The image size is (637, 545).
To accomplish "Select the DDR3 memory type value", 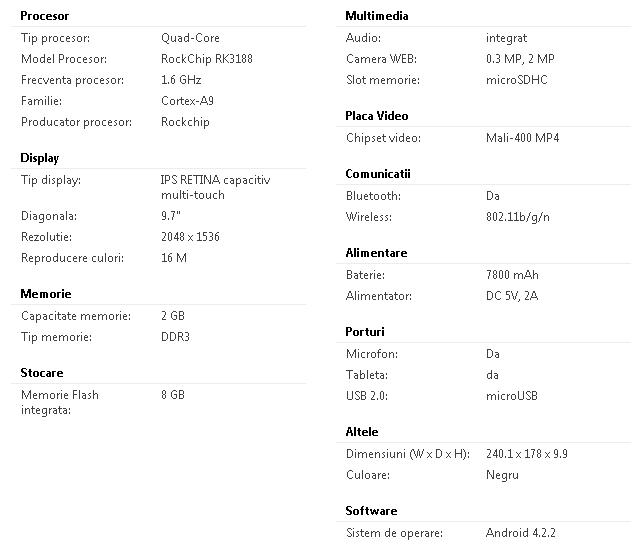I will pos(175,337).
